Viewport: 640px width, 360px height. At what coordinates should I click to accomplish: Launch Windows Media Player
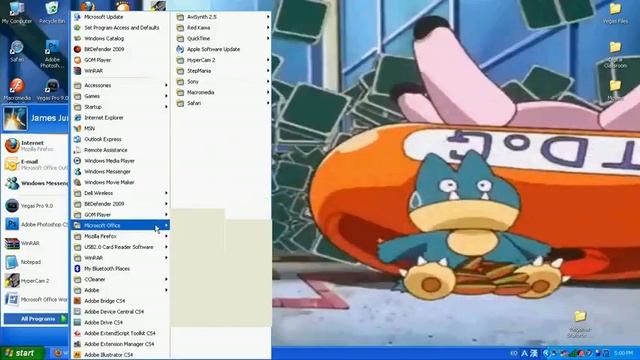click(120, 161)
